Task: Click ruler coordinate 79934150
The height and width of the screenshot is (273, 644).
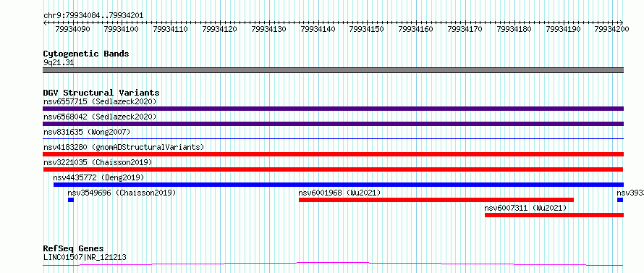Action: coord(366,29)
